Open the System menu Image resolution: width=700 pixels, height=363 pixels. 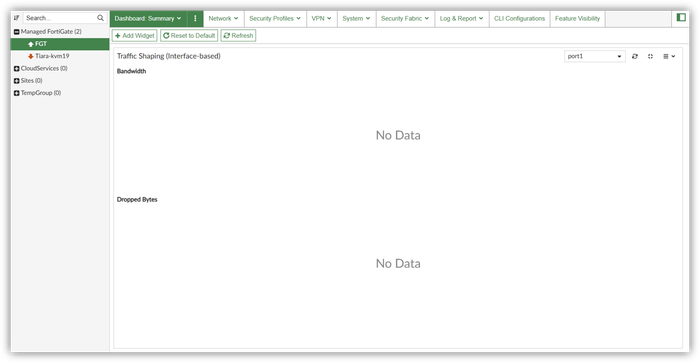point(356,18)
